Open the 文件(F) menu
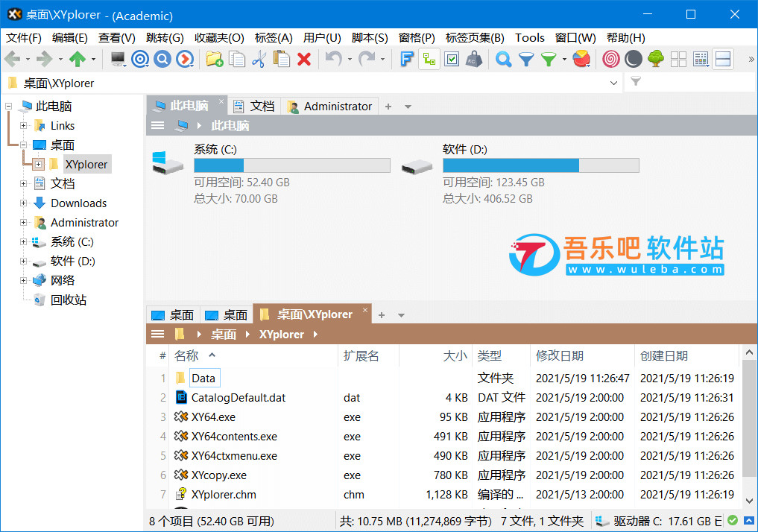This screenshot has height=532, width=758. (x=24, y=38)
